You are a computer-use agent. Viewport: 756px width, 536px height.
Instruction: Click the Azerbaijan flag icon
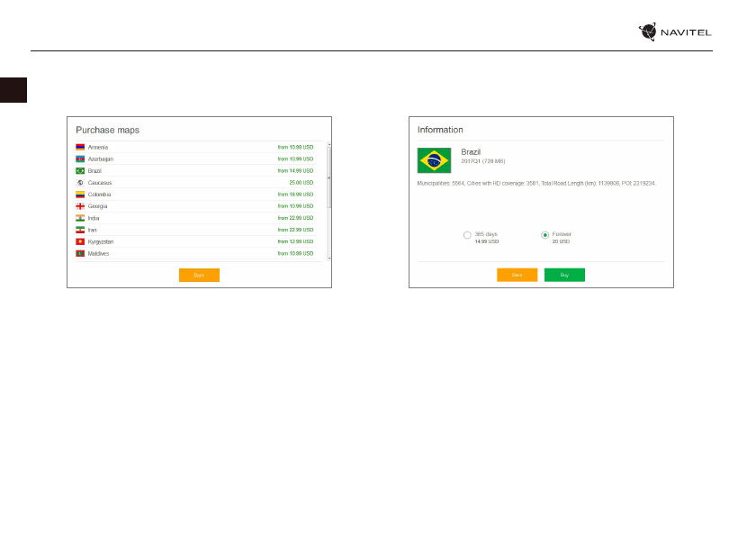(x=80, y=159)
